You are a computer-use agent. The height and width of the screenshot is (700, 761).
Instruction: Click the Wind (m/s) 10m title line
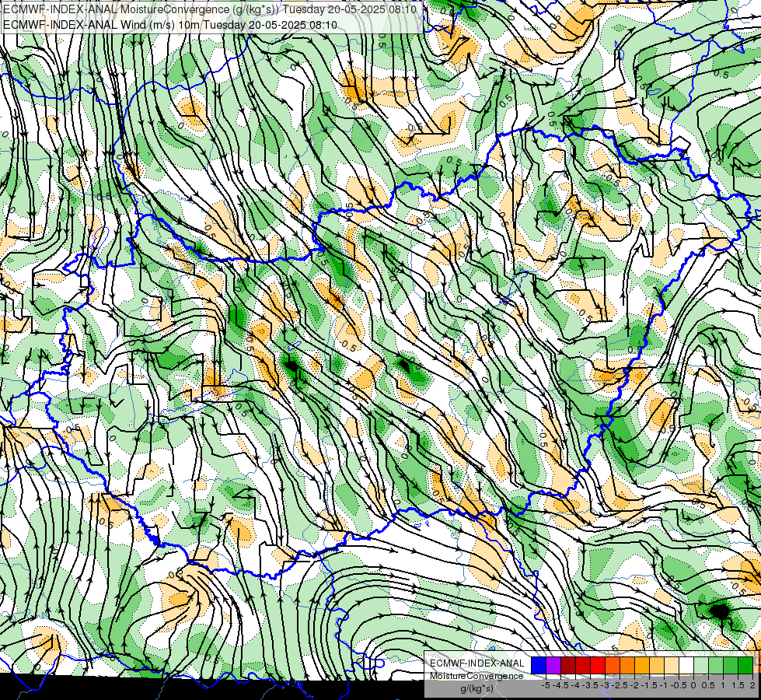[x=170, y=24]
